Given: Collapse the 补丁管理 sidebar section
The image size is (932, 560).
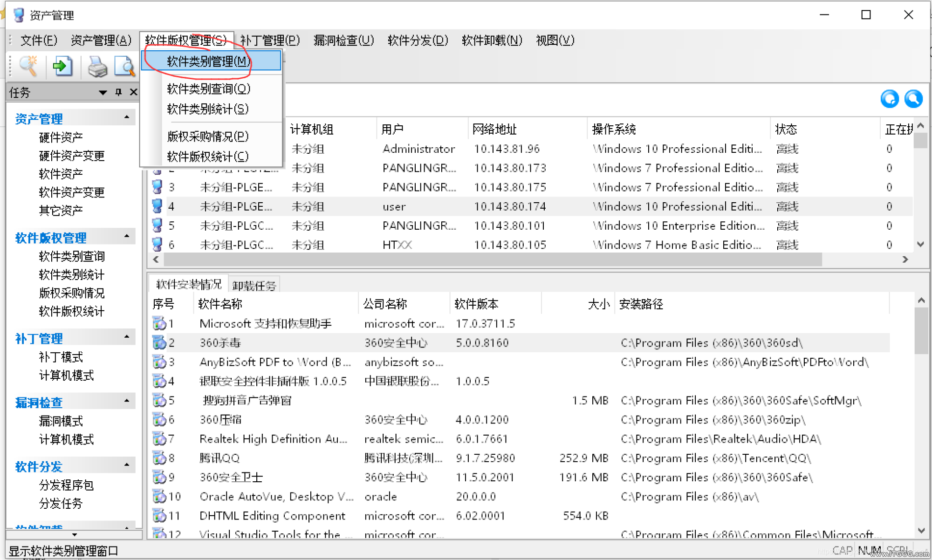Looking at the screenshot, I should (127, 337).
